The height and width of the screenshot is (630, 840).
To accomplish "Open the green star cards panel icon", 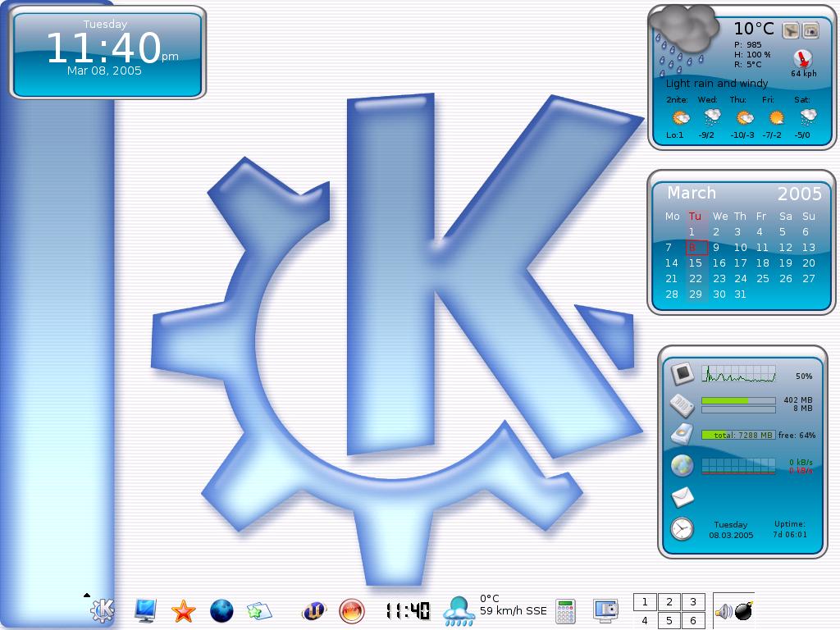I will (x=259, y=610).
